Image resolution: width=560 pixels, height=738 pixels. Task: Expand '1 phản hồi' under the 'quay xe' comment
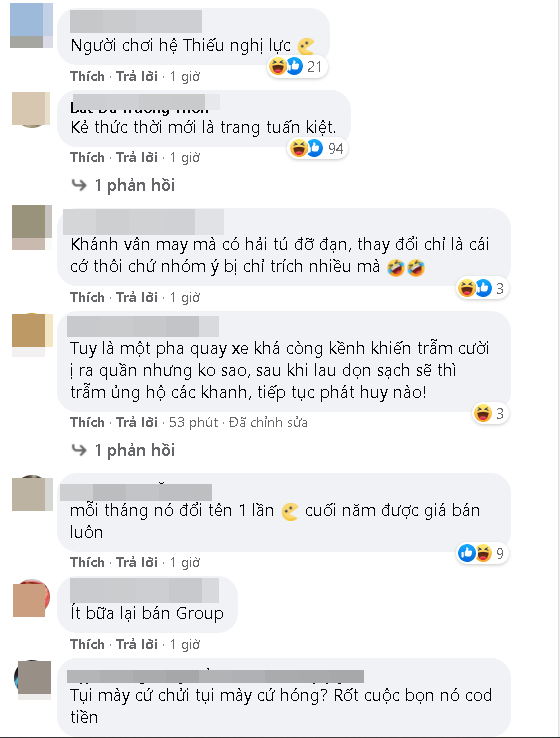coord(135,450)
